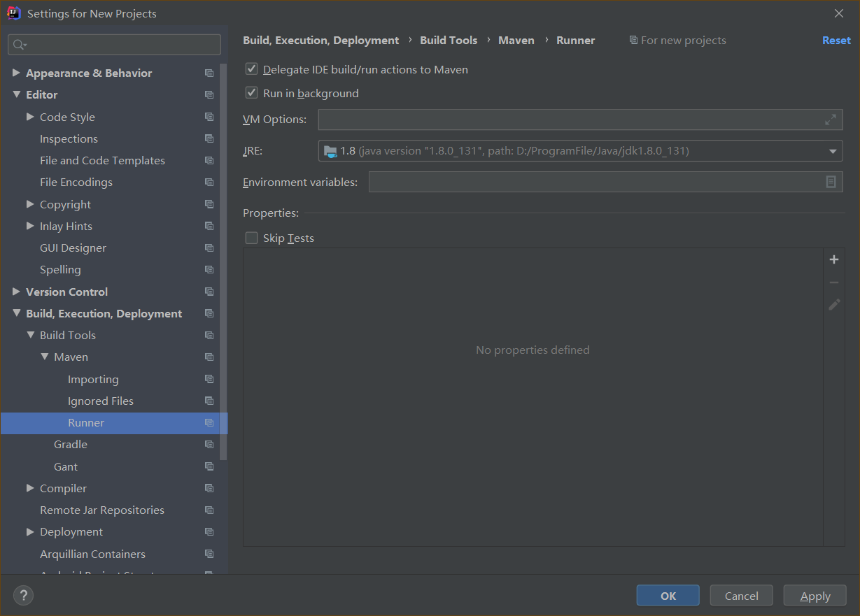This screenshot has height=616, width=860.
Task: Go to Maven breadcrumb
Action: point(516,41)
